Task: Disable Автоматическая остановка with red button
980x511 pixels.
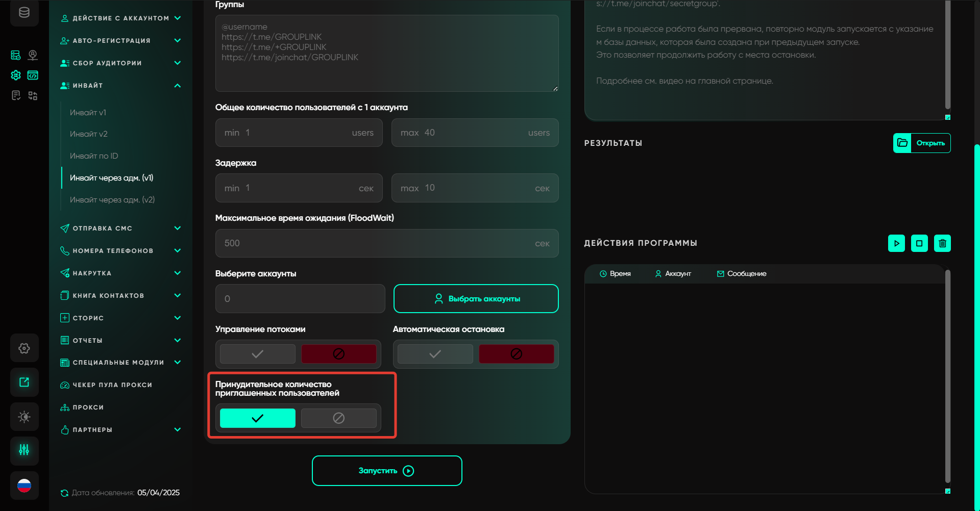Action: tap(516, 354)
